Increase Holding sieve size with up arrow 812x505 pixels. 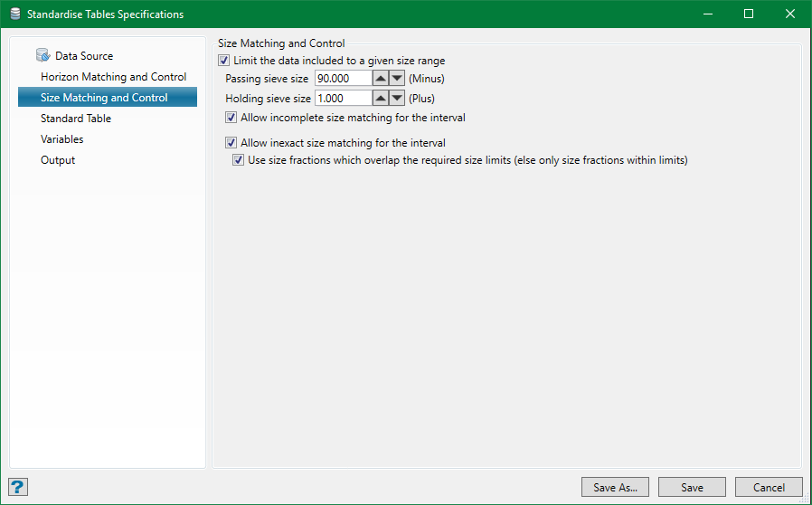click(x=381, y=98)
